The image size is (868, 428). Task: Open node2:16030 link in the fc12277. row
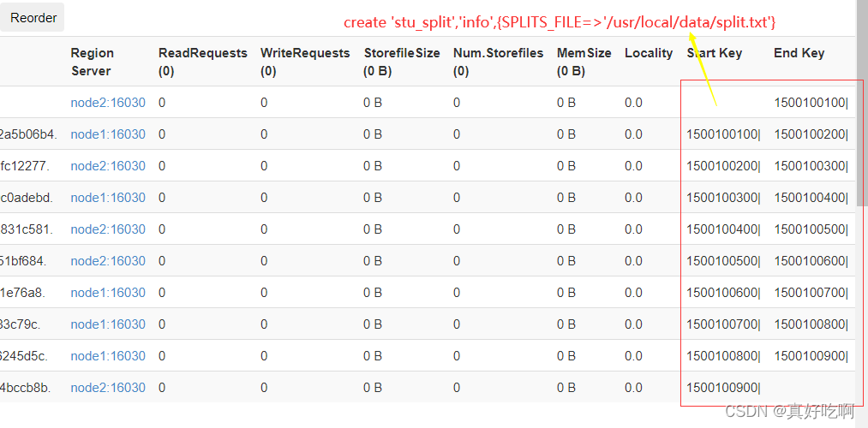tap(108, 166)
